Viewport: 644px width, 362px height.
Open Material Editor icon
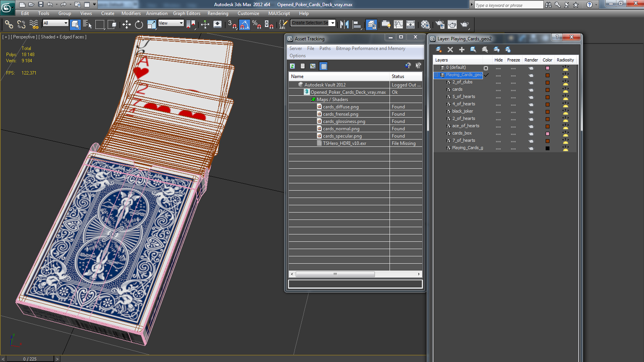[x=425, y=24]
